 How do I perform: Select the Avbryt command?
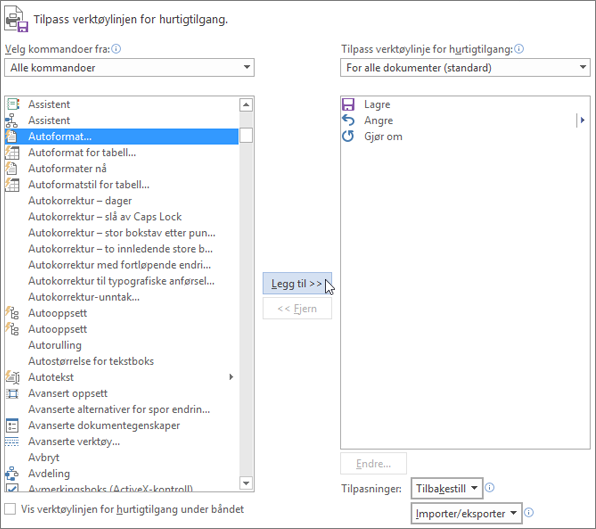tap(122, 458)
